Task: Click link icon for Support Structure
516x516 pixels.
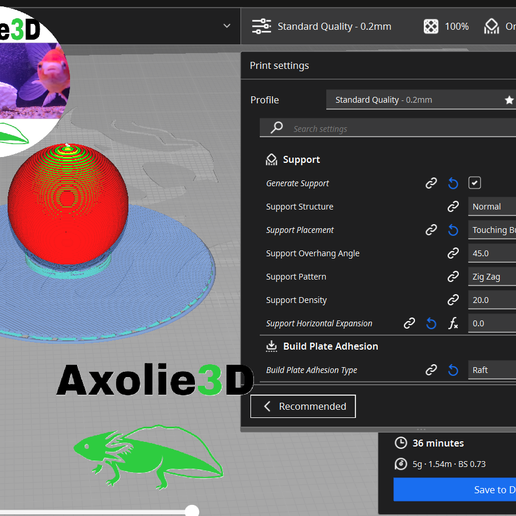Action: (x=453, y=206)
